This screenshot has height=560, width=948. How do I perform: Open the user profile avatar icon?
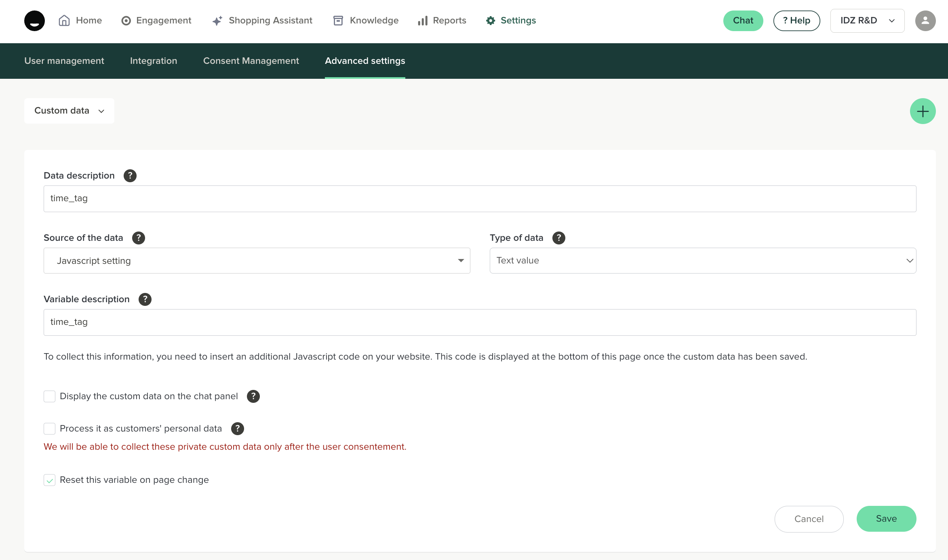[x=925, y=21]
